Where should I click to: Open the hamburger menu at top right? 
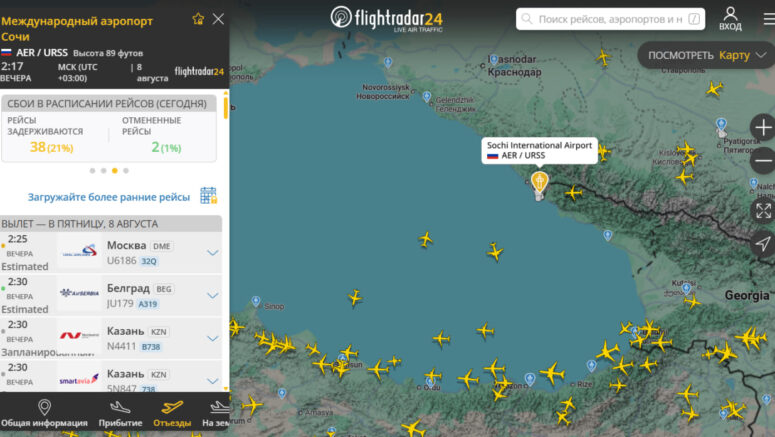tap(769, 19)
